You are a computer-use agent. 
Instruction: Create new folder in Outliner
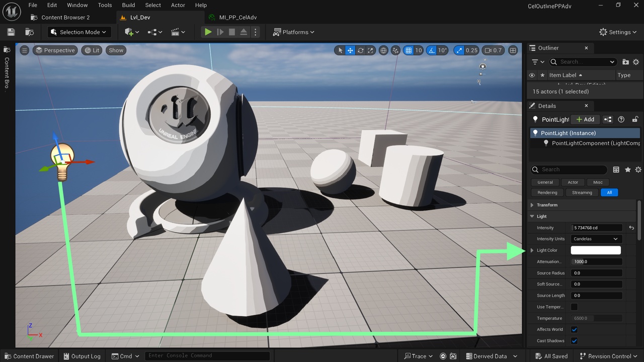point(625,62)
